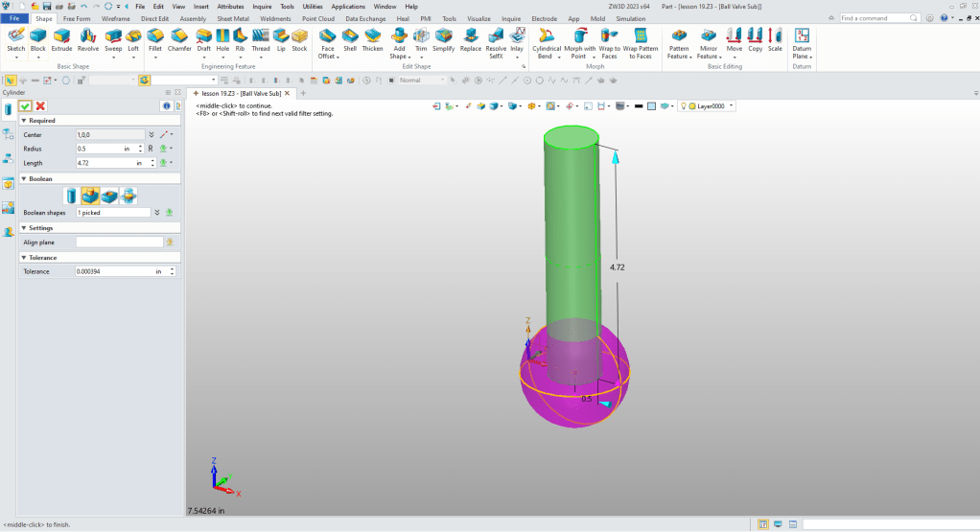Click the Datum Plane icon
Screen dimensions: 980x532
click(802, 38)
